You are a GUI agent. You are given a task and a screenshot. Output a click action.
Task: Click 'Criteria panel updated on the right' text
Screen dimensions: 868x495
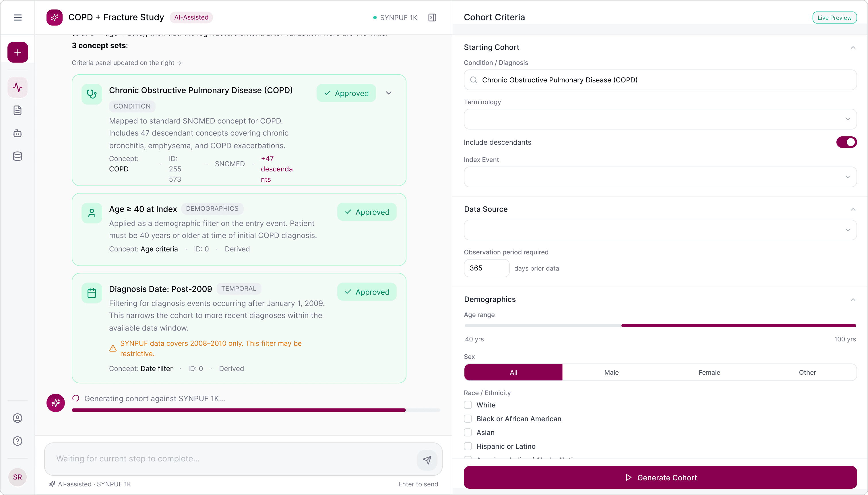127,63
